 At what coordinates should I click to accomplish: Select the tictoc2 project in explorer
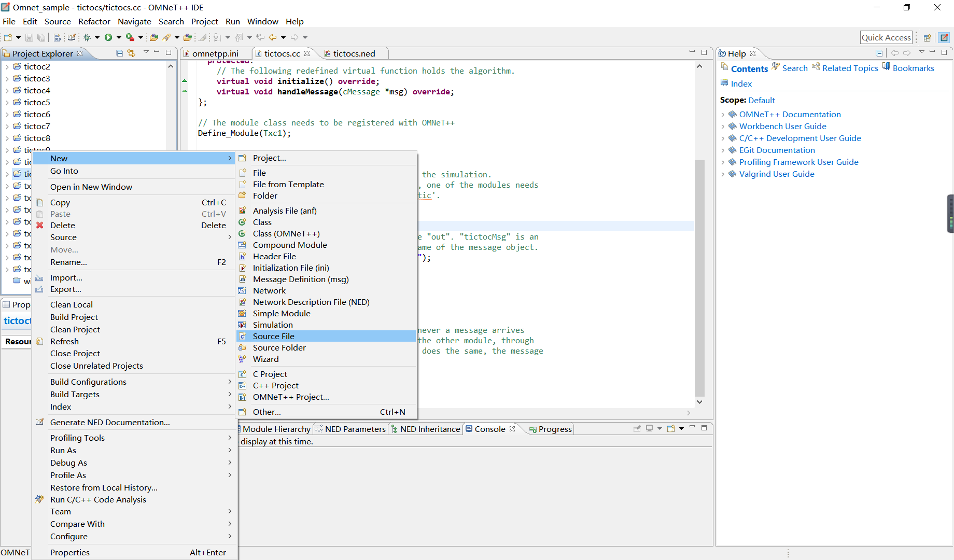37,66
